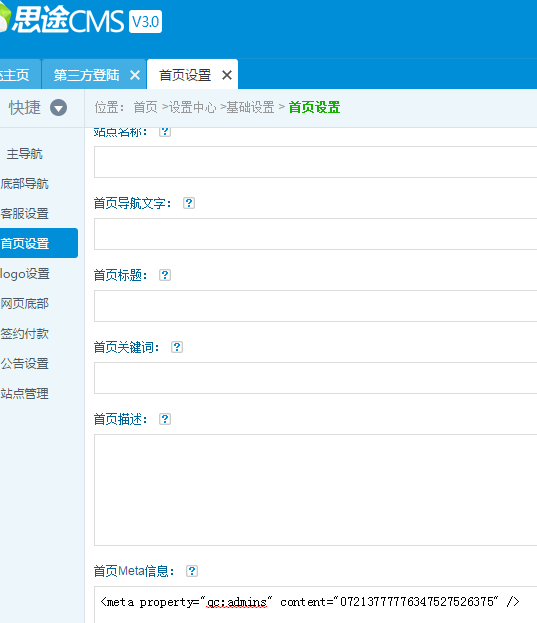The width and height of the screenshot is (537, 623).
Task: Go to 基础设置 in breadcrumb
Action: coord(250,107)
